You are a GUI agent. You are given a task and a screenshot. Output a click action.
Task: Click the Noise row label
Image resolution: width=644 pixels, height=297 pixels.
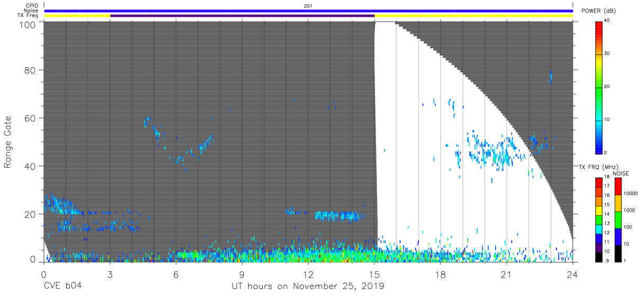click(x=31, y=10)
